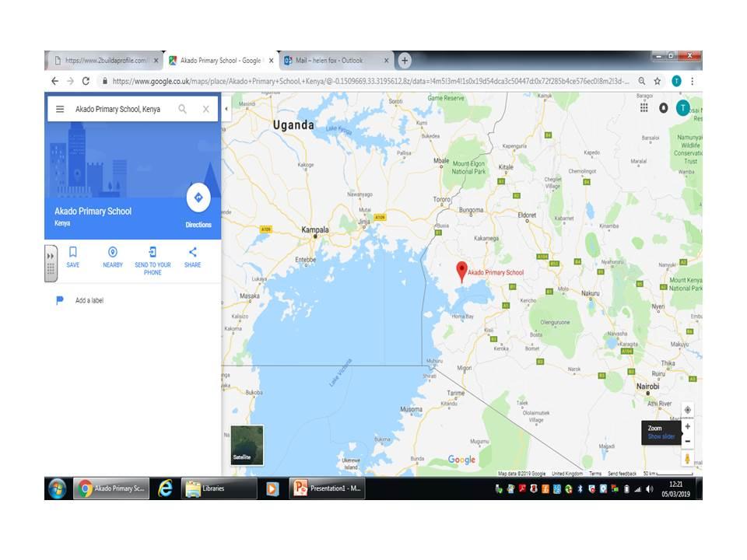Open Chrome three-dot menu
Viewport: 747px width, 560px height.
(693, 81)
